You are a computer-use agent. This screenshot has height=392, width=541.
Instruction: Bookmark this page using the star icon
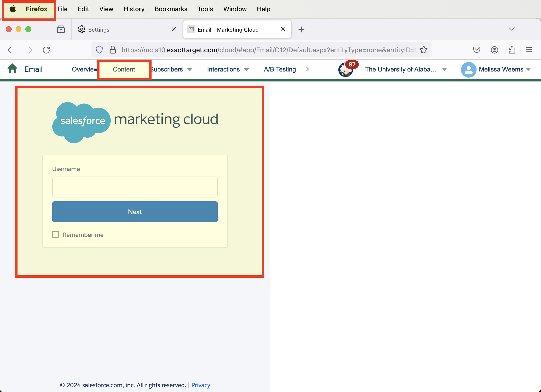pos(424,50)
